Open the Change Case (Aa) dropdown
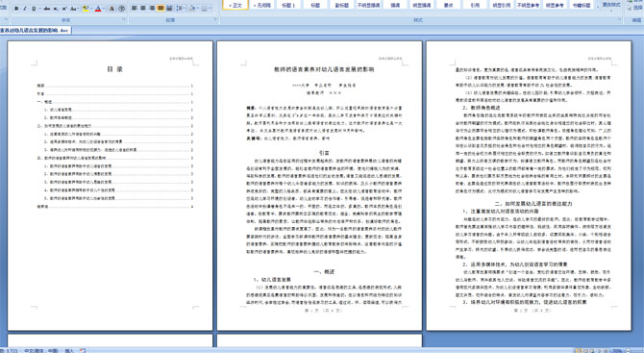The image size is (644, 353). [x=74, y=9]
